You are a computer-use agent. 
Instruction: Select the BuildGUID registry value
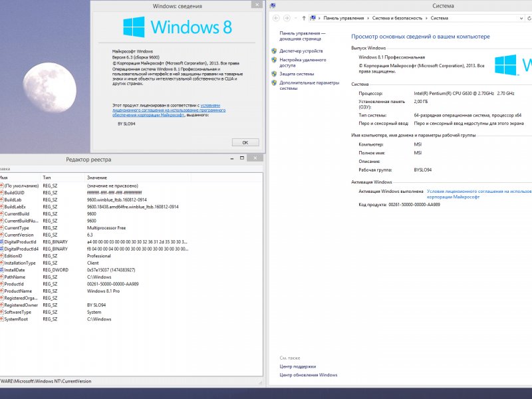click(14, 193)
